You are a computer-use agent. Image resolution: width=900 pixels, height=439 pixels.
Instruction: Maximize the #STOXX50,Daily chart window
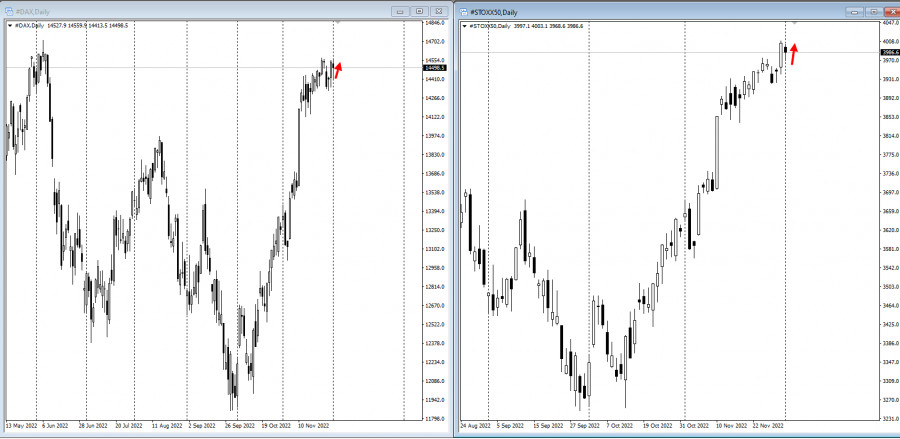click(x=874, y=12)
